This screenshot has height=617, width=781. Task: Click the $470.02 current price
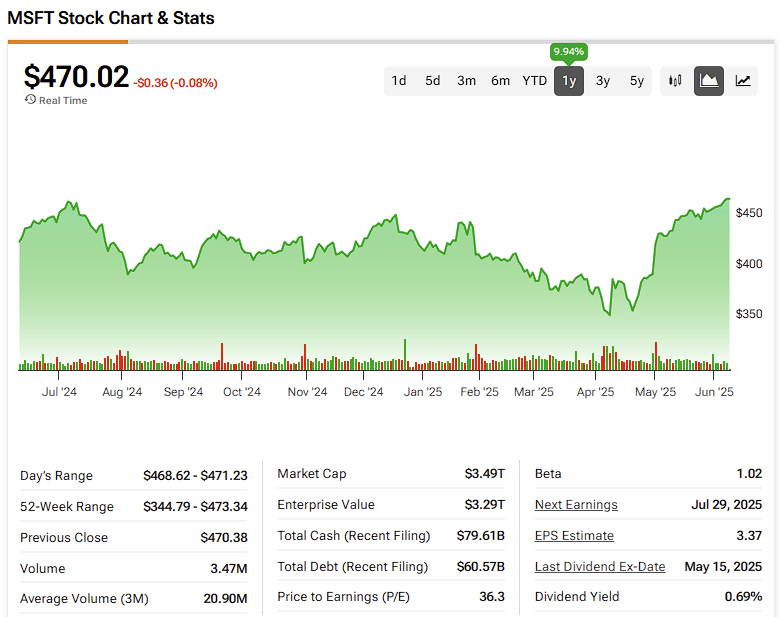point(76,78)
